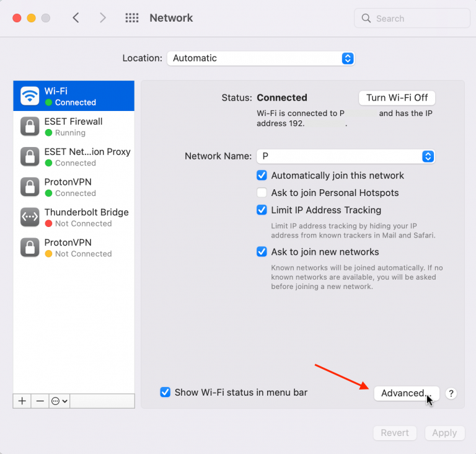Click the Limit IP address tracking description
The height and width of the screenshot is (454, 476).
(x=353, y=231)
